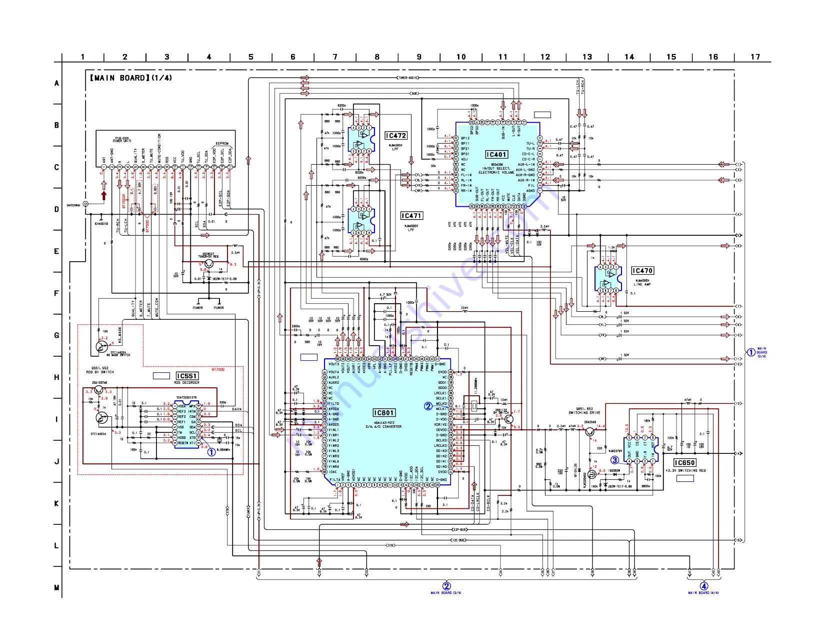Select the IC472 chip label
The height and width of the screenshot is (632, 840).
pyautogui.click(x=395, y=136)
